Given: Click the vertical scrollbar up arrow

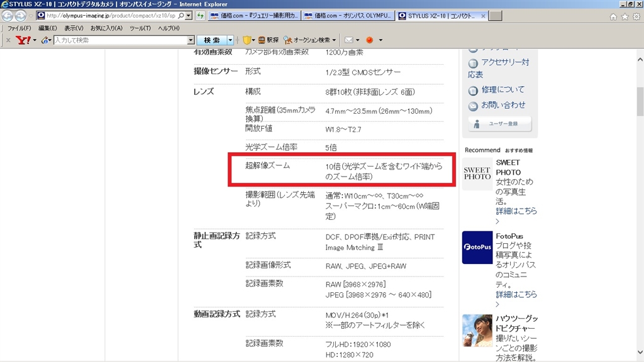Looking at the screenshot, I should tap(640, 60).
